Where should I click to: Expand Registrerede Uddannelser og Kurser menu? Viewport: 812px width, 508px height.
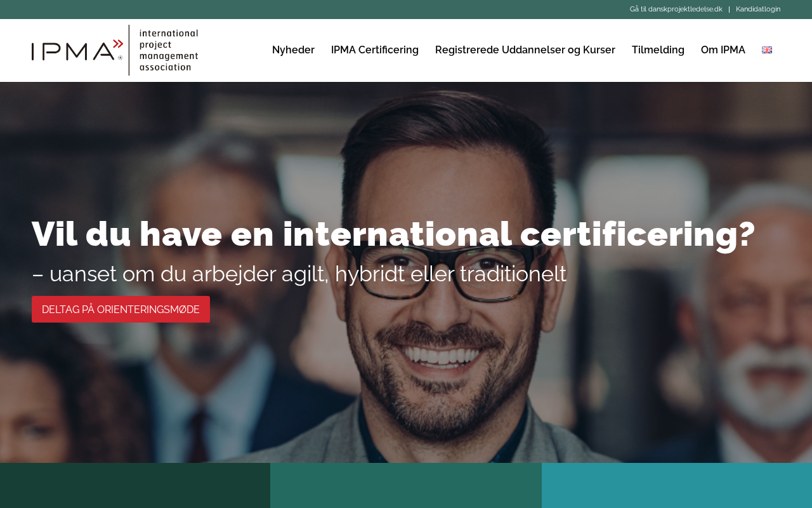[x=525, y=50]
